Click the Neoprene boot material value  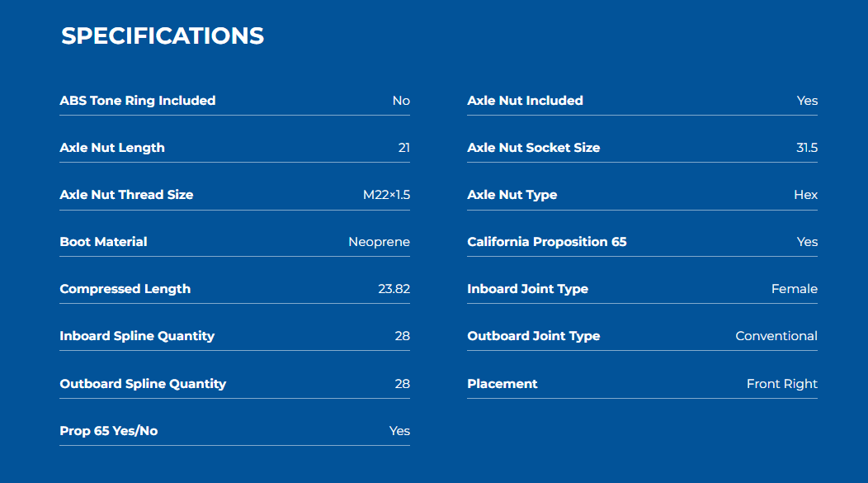[380, 242]
